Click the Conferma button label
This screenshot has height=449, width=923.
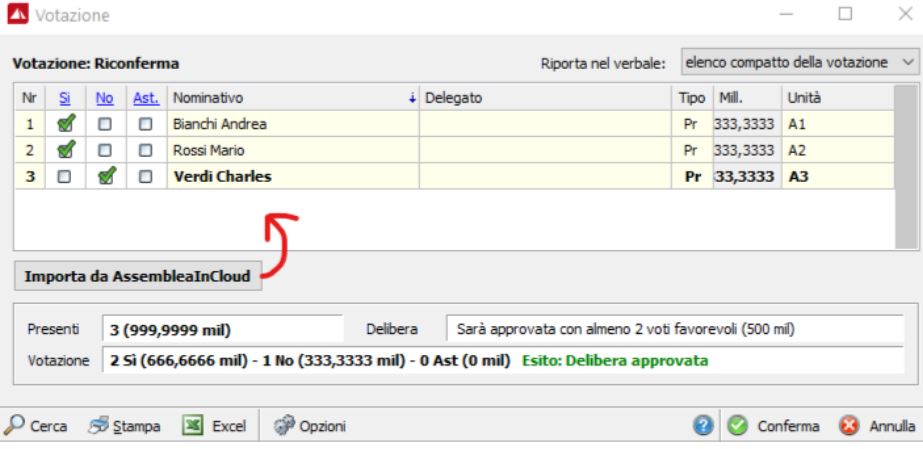(x=788, y=426)
